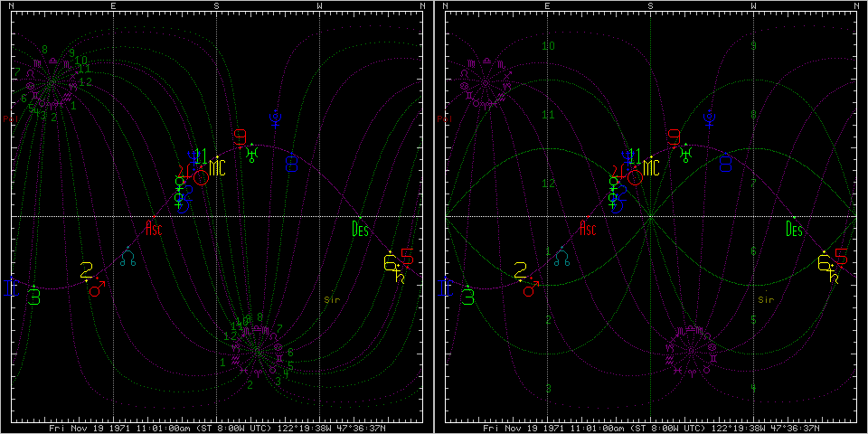Click blue Gemini sign glyph at left chart edge

click(x=11, y=288)
